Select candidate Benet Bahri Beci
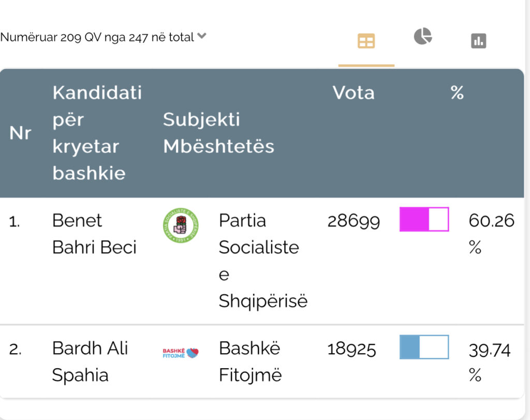This screenshot has width=530, height=420. [x=94, y=234]
